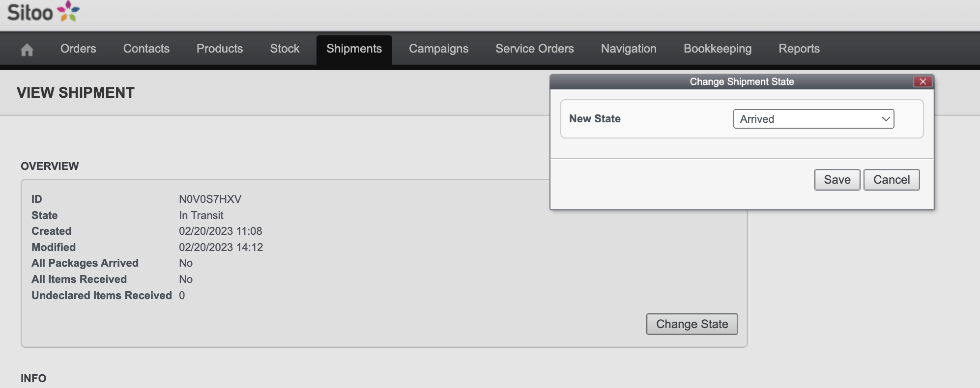Click the New State label
This screenshot has width=980, height=388.
[595, 119]
